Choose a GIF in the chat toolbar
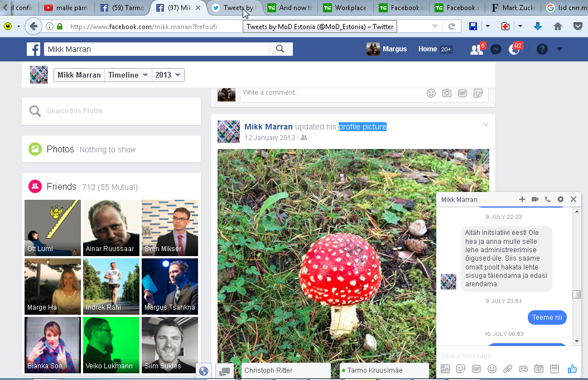 pos(476,369)
